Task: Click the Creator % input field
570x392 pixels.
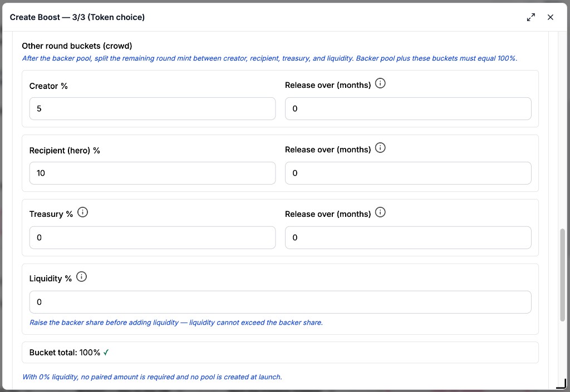Action: coord(153,108)
